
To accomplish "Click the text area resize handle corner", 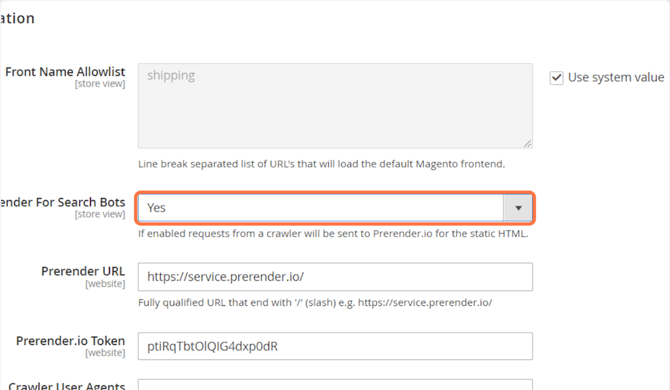I will click(528, 144).
